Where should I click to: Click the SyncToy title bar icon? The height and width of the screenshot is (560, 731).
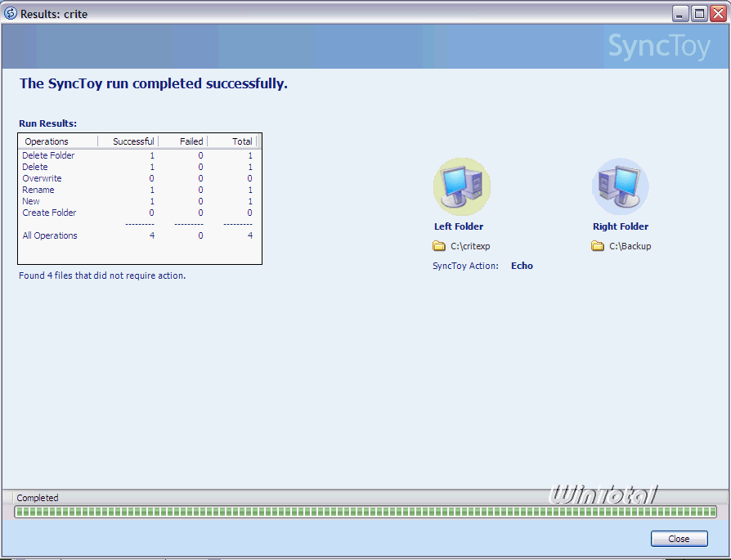(10, 13)
